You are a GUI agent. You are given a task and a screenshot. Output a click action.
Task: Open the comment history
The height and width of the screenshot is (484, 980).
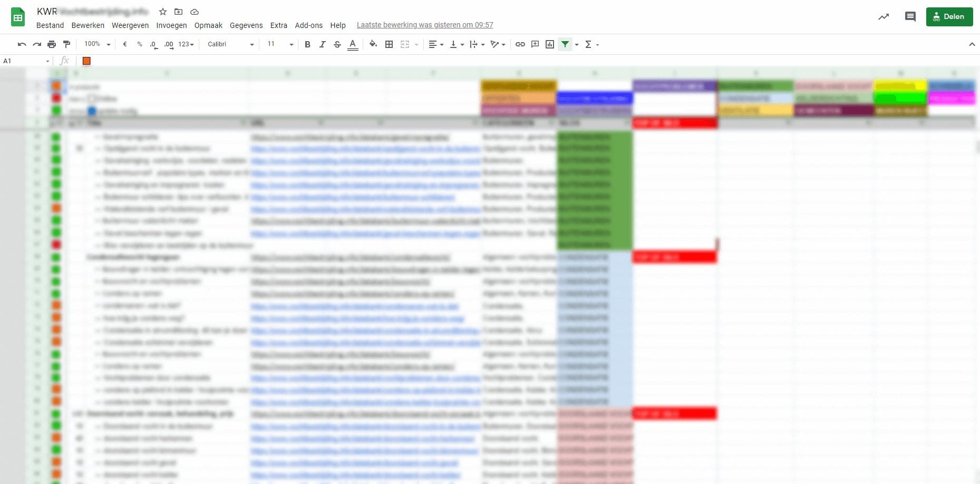(910, 17)
